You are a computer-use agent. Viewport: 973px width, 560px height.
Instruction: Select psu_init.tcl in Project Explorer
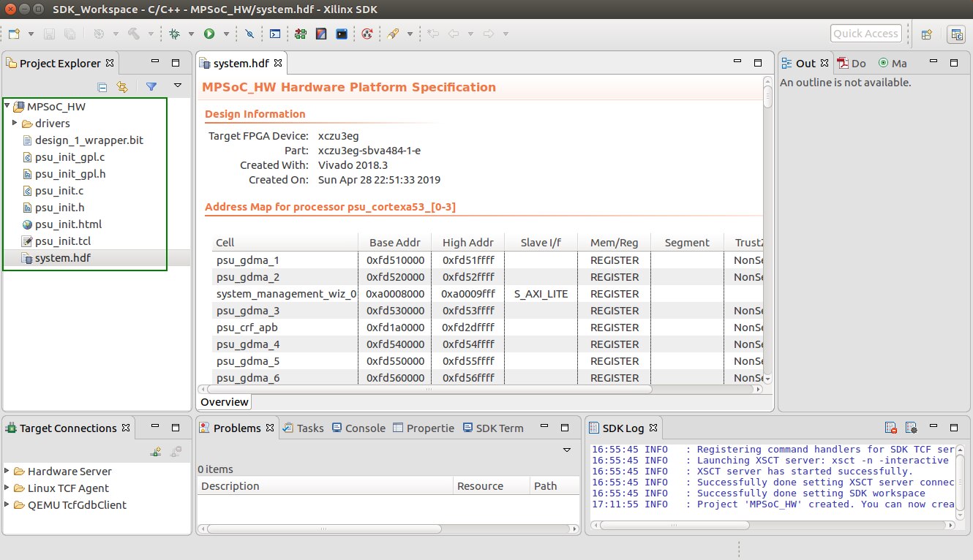[63, 241]
